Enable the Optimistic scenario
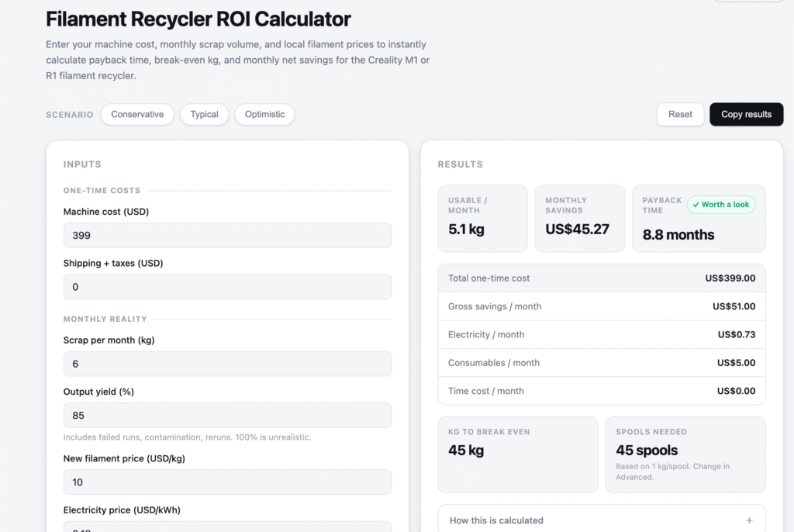The height and width of the screenshot is (532, 794). pos(264,114)
